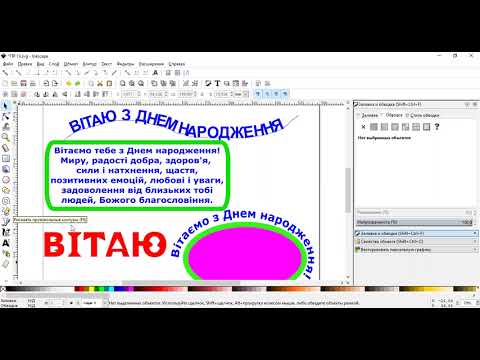Click the Redo green arrow icon

(78, 83)
